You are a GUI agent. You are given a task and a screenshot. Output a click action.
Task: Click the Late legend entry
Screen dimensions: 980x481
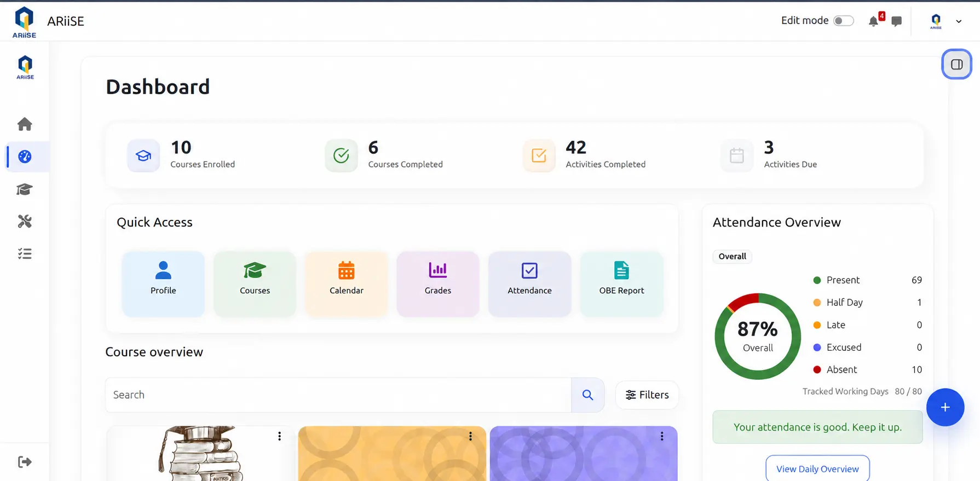pos(867,325)
